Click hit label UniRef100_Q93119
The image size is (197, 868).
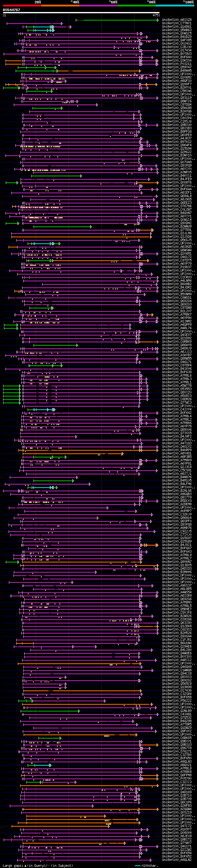177,98
